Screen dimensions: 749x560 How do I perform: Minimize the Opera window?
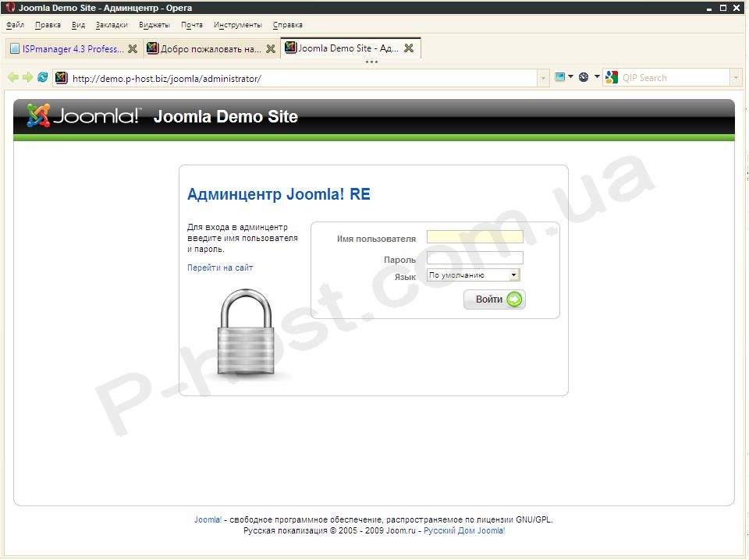[709, 8]
